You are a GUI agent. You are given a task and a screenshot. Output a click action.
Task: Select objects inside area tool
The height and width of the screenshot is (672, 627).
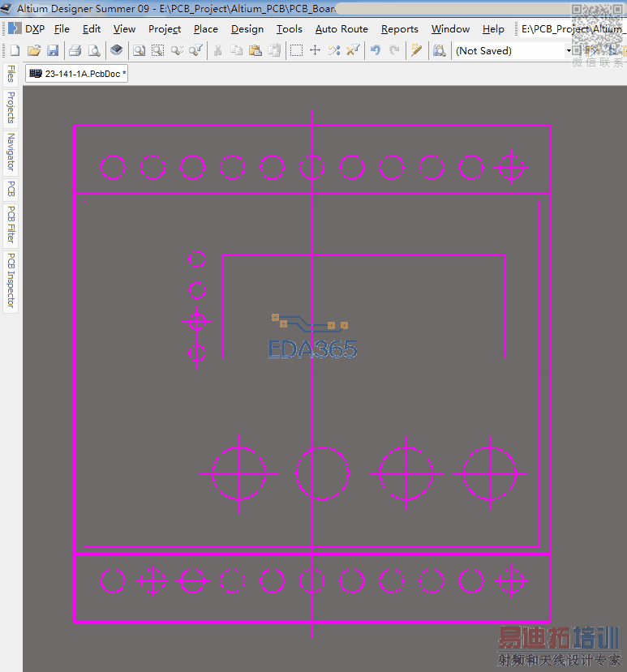tap(296, 50)
